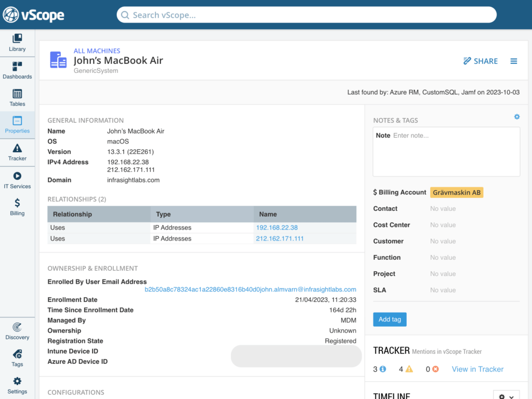Click the Add tag button
This screenshot has width=532, height=399.
pos(390,320)
